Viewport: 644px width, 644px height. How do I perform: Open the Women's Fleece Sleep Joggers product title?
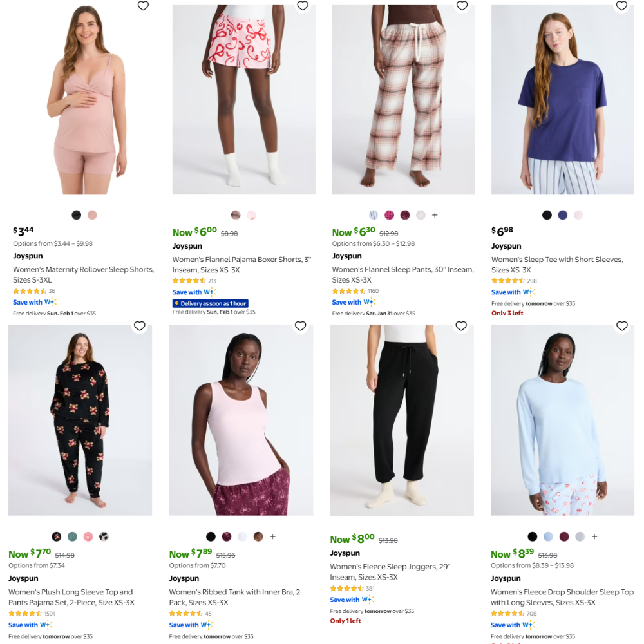(390, 572)
